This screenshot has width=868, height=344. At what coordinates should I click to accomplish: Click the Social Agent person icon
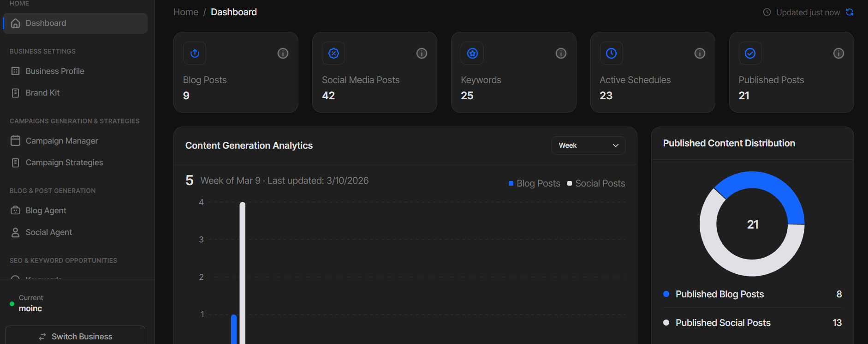pos(16,232)
